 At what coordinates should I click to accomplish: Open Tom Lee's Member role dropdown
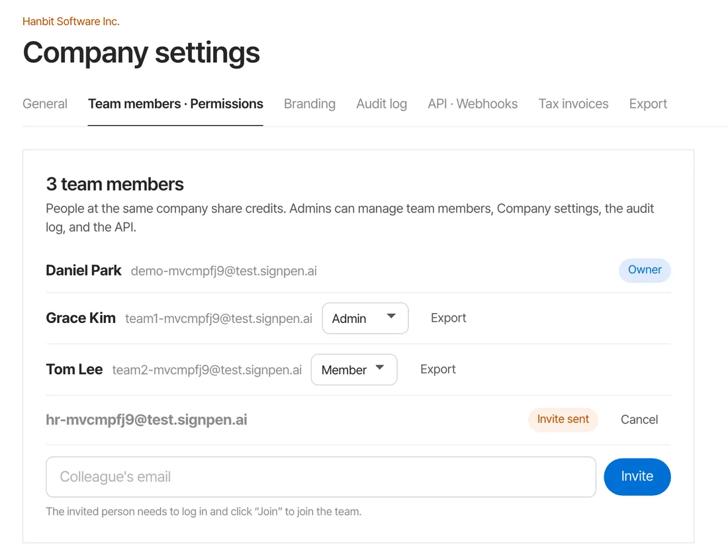pyautogui.click(x=354, y=369)
